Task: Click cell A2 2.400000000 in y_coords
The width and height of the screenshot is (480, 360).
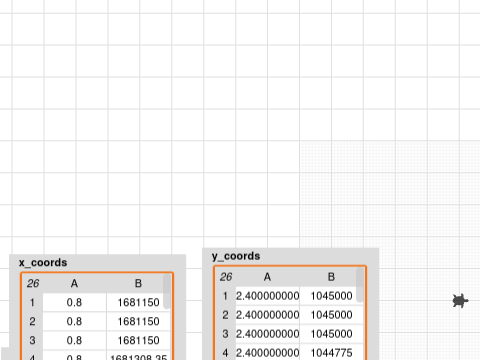Action: point(267,315)
